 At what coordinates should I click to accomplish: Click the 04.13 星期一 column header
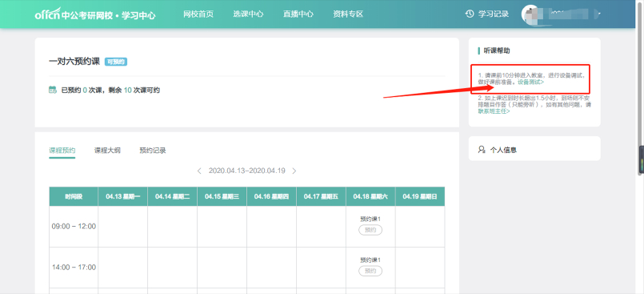coord(123,196)
